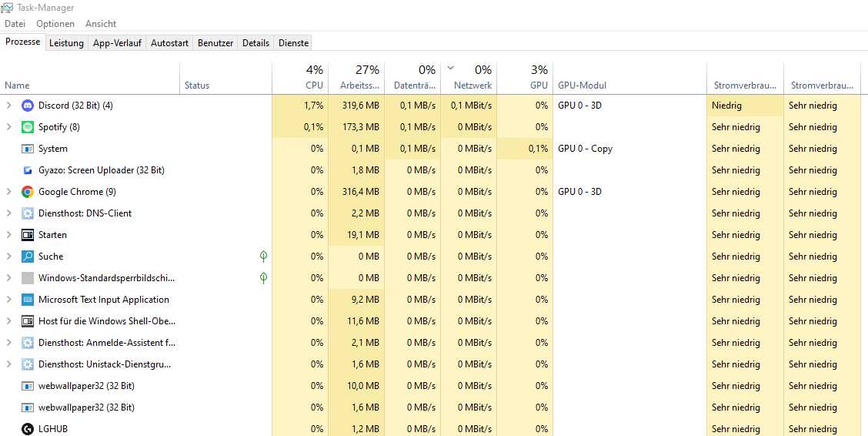Image resolution: width=868 pixels, height=436 pixels.
Task: Click the Spotify process icon
Action: (27, 127)
